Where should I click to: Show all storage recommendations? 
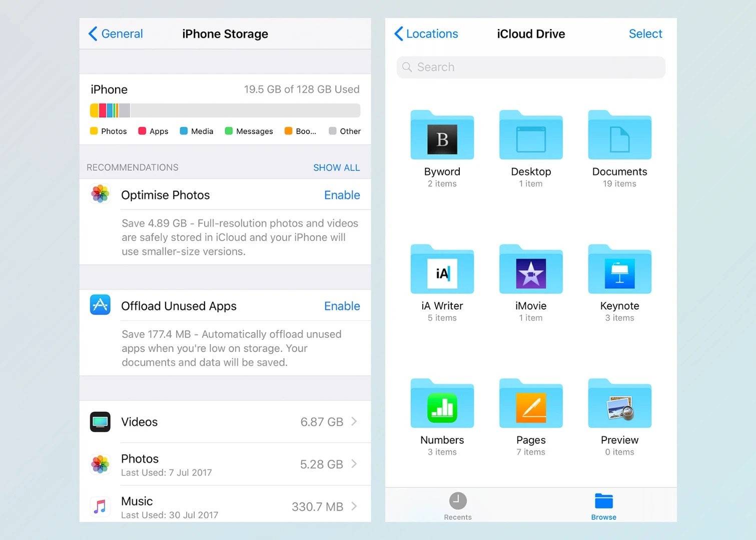[336, 167]
